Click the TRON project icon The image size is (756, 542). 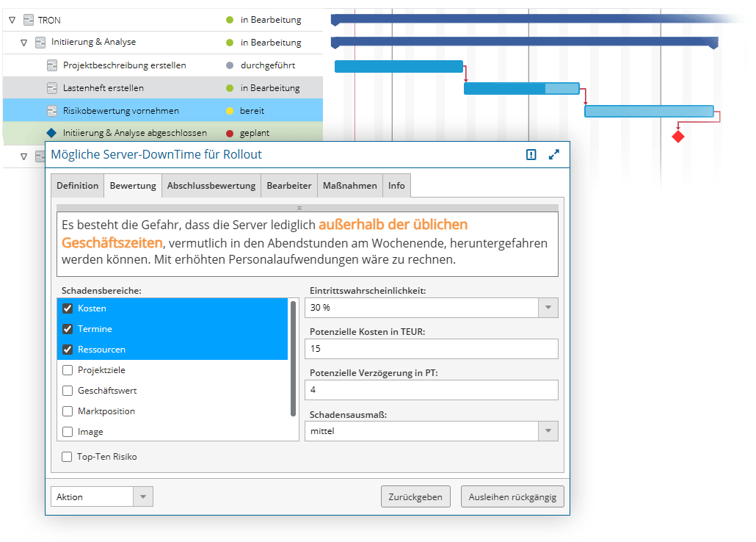[29, 20]
